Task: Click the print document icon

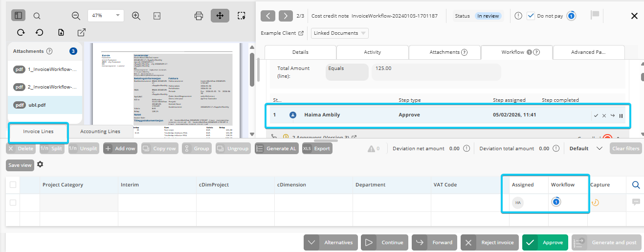Action: [x=199, y=16]
